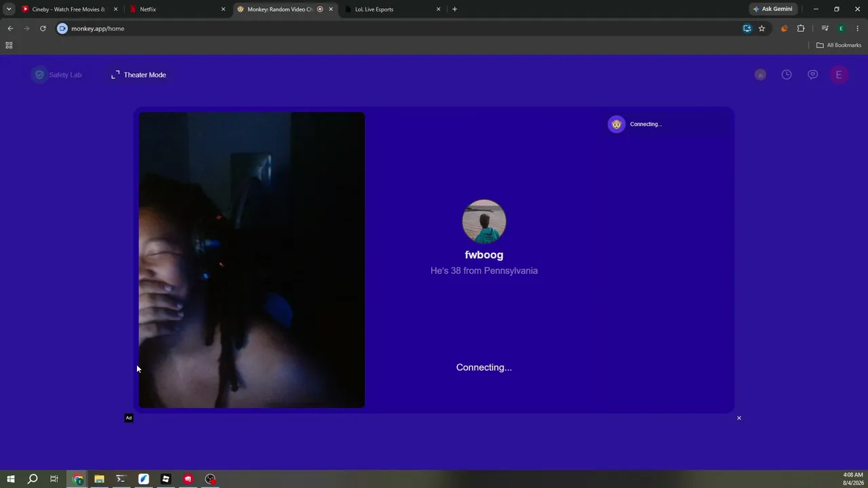The width and height of the screenshot is (868, 488).
Task: Bookmark this page with the star icon
Action: click(x=762, y=28)
